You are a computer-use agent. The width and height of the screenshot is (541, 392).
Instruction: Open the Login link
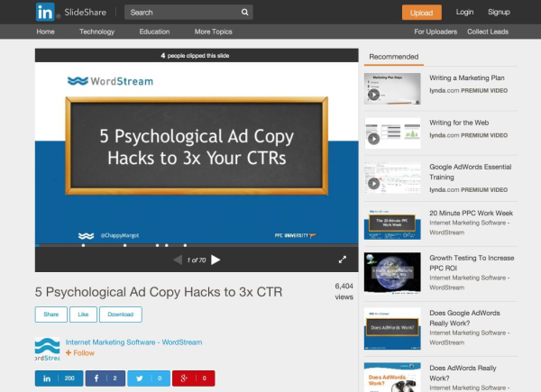pyautogui.click(x=464, y=12)
